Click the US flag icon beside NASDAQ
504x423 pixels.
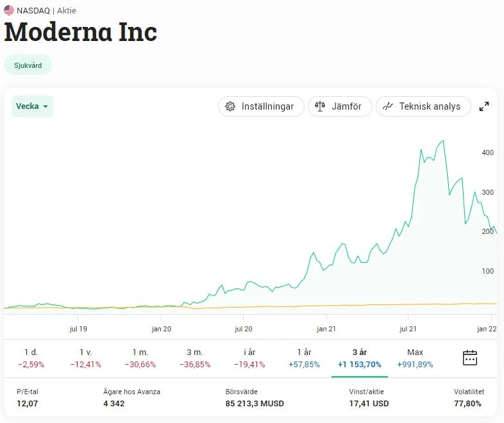(9, 10)
